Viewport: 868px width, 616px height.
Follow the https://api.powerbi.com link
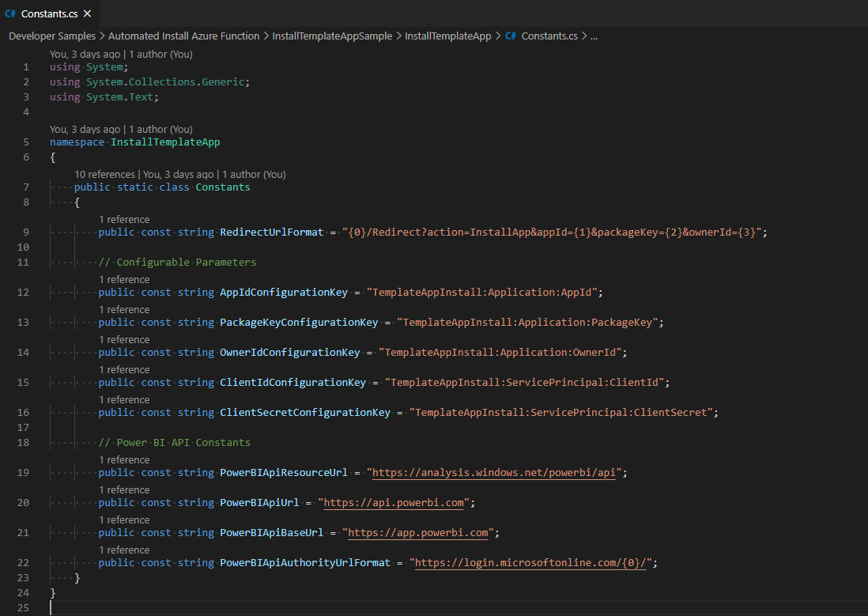tap(394, 502)
